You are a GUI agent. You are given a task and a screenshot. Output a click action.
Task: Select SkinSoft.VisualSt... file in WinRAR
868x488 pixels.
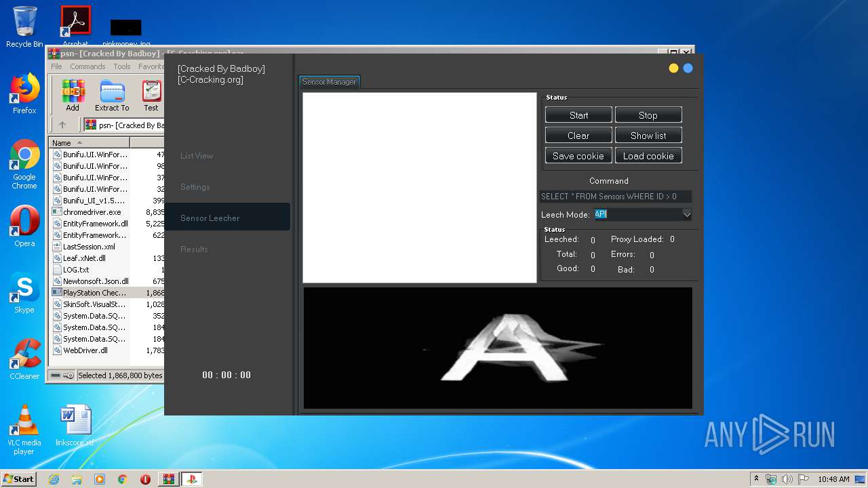pos(94,304)
